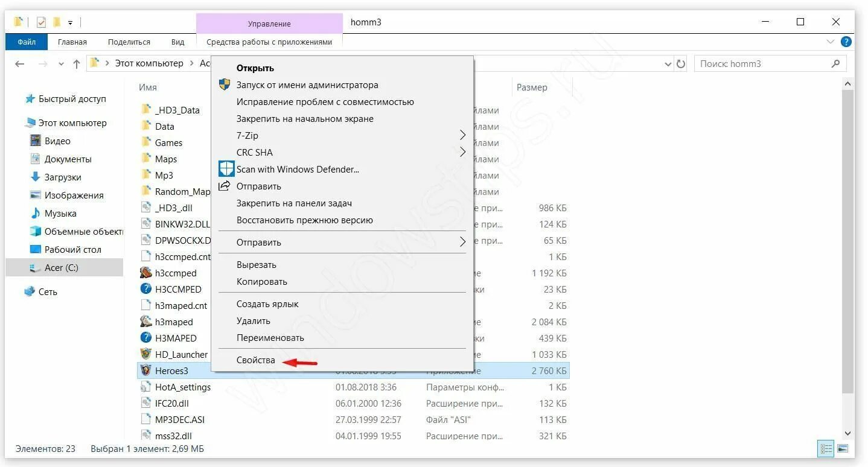The height and width of the screenshot is (467, 868).
Task: Open recent locations dropdown arrow
Action: (x=60, y=64)
